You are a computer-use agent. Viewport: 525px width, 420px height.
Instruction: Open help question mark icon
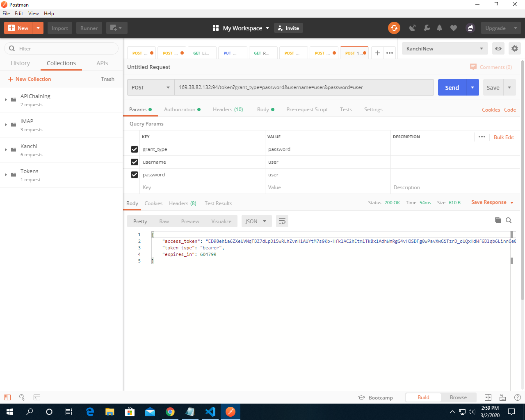click(x=517, y=397)
